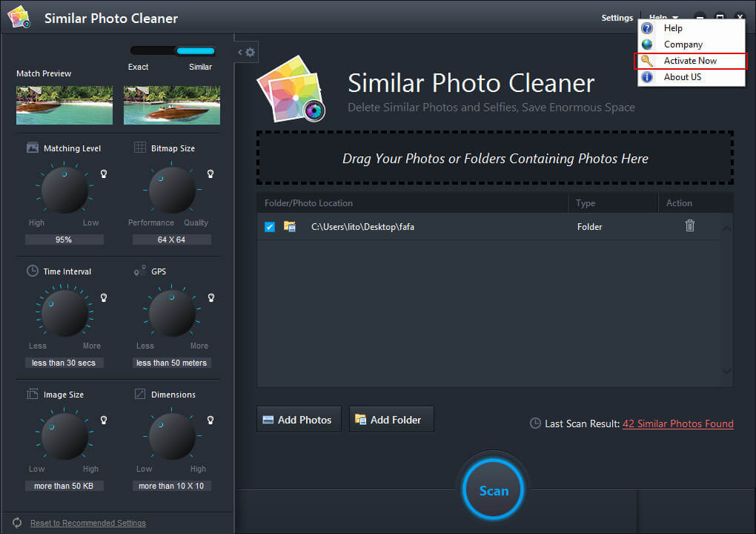
Task: Click the Add Photos button
Action: (299, 420)
